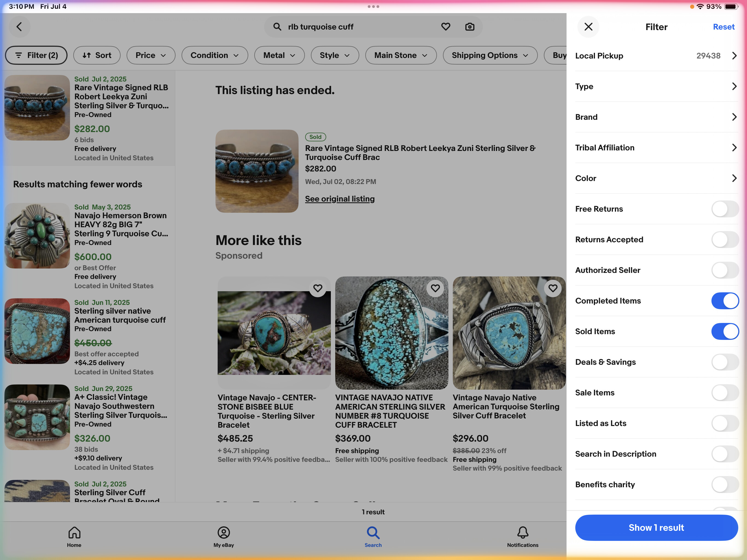Tap the magnifier icon in search bar
747x560 pixels.
[x=277, y=27]
